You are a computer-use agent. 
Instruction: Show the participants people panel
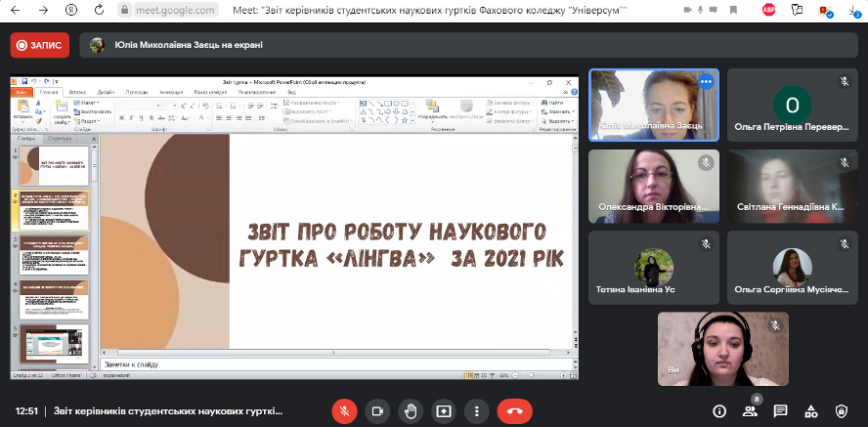click(x=750, y=411)
